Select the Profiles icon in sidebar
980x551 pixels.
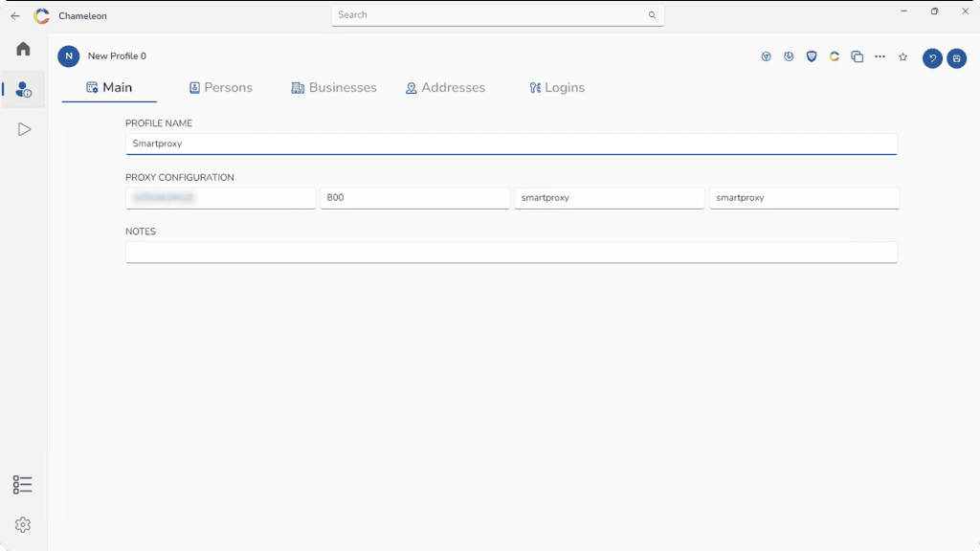pyautogui.click(x=23, y=89)
